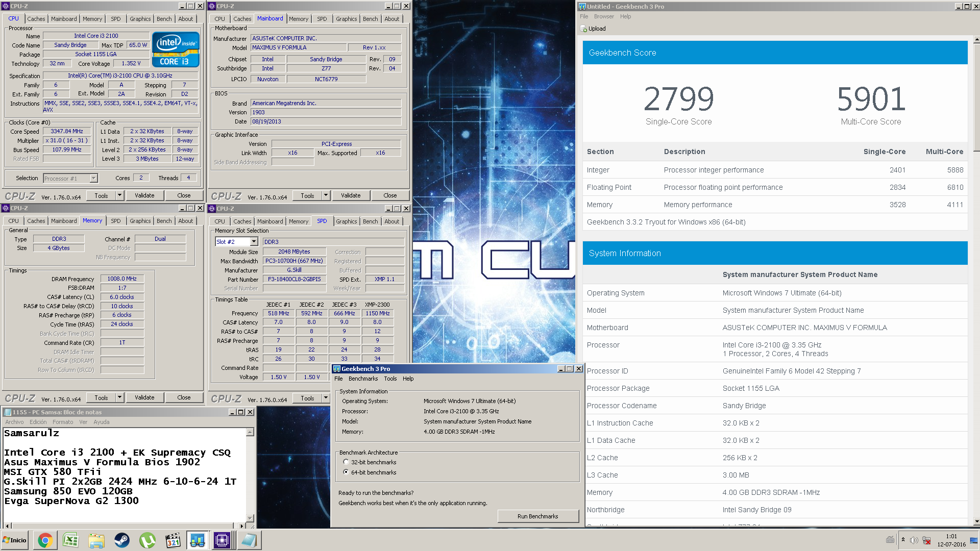Switch to Geekbench via its taskbar icon
This screenshot has width=980, height=551.
198,540
